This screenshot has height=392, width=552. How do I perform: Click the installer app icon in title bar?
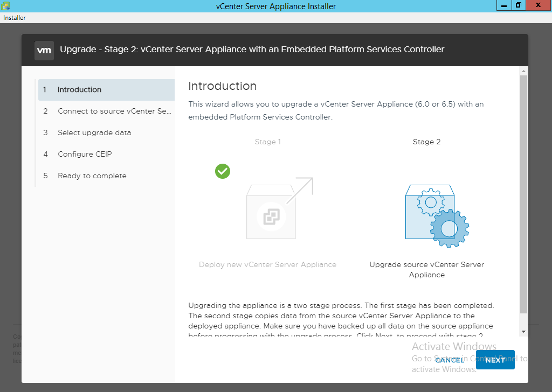coord(5,5)
